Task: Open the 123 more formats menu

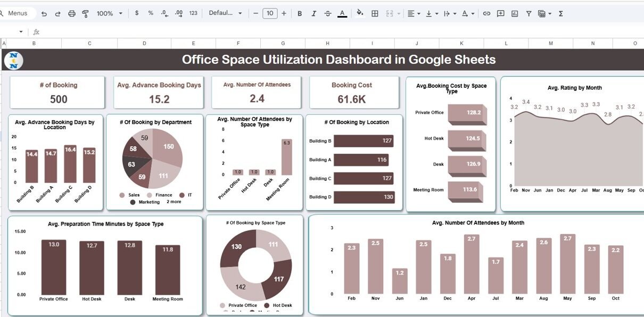Action: [193, 13]
